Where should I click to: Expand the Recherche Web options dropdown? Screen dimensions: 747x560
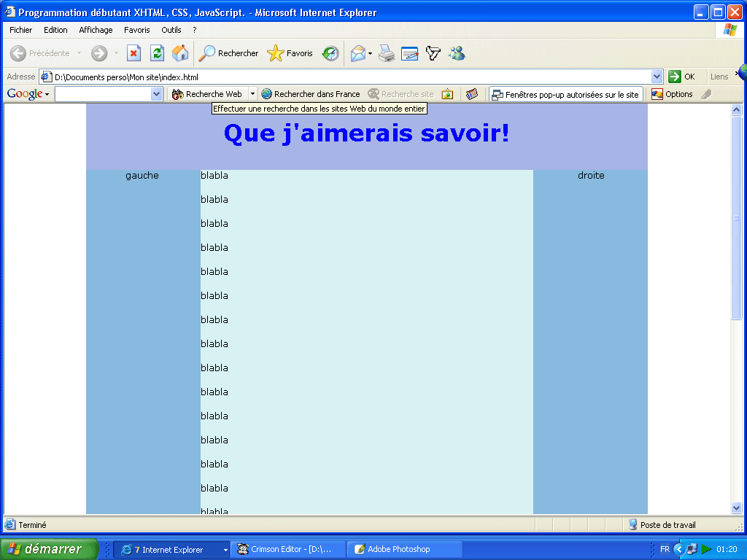click(x=252, y=93)
